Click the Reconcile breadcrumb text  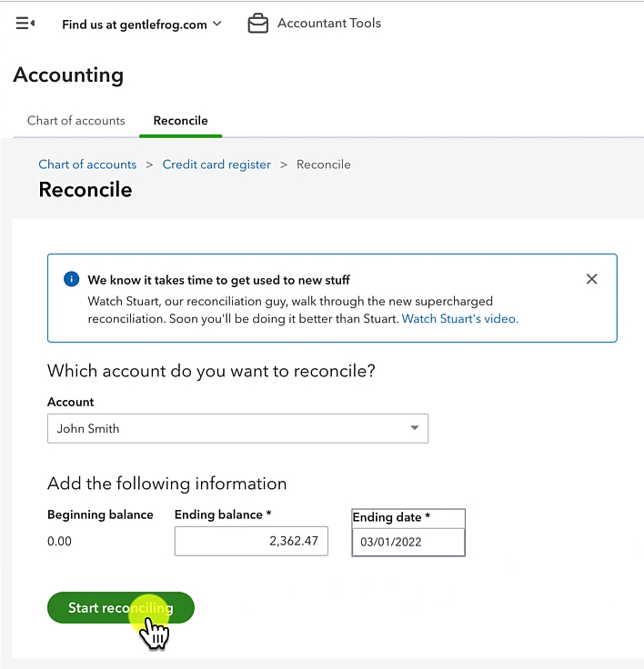click(x=324, y=165)
